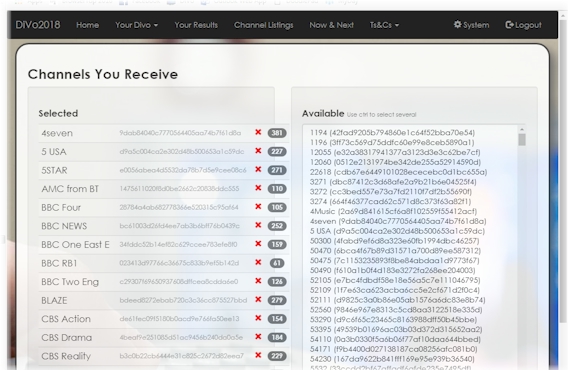Select channel 50470 in the Available list
The width and height of the screenshot is (569, 370).
pos(395,251)
